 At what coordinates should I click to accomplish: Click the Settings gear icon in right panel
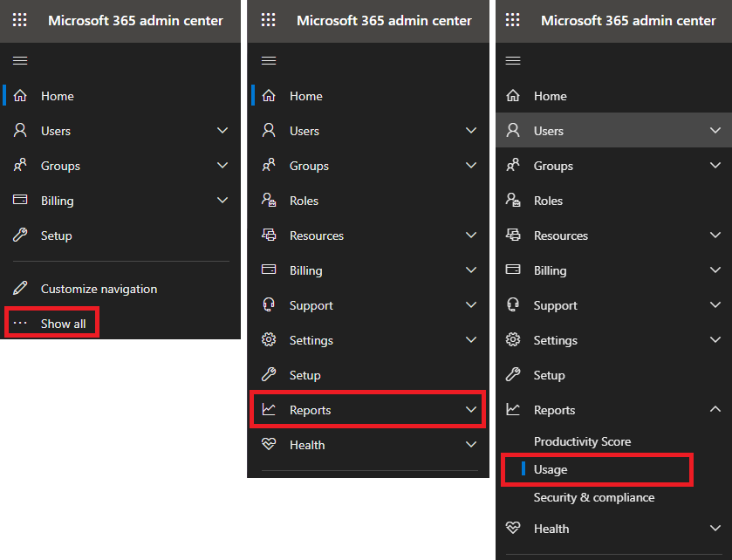pos(513,339)
